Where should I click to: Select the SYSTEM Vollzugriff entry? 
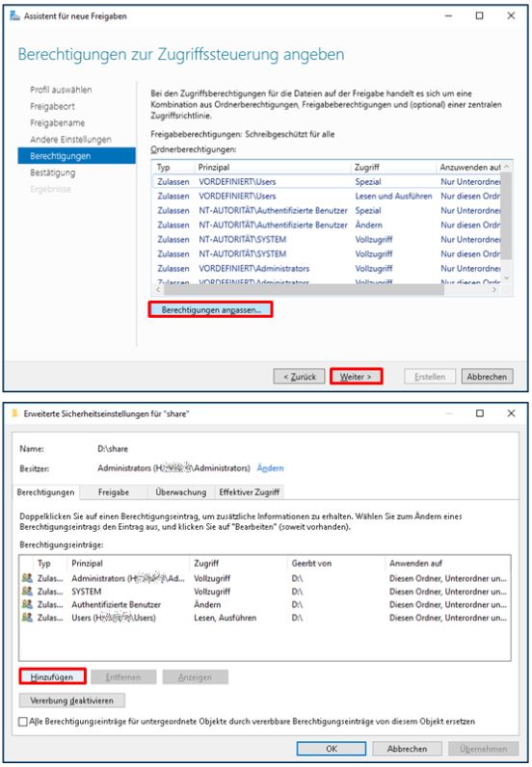pyautogui.click(x=265, y=592)
